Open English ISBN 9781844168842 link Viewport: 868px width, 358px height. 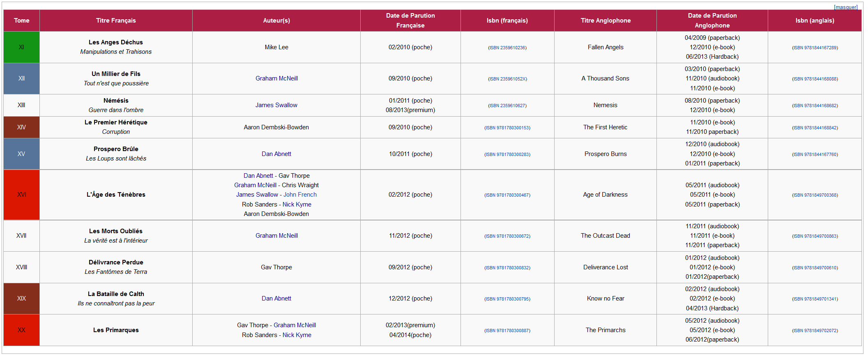click(x=815, y=128)
